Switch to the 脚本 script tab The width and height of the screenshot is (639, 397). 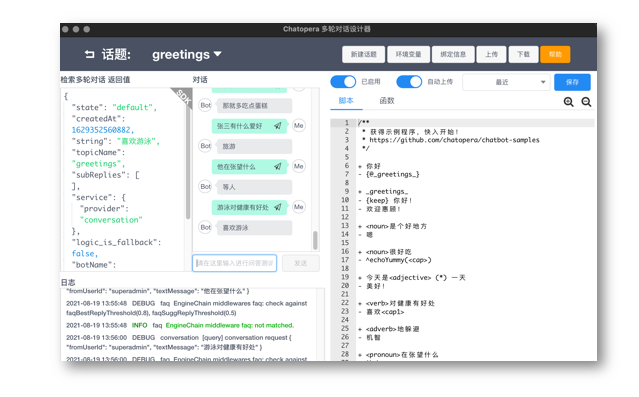coord(346,101)
